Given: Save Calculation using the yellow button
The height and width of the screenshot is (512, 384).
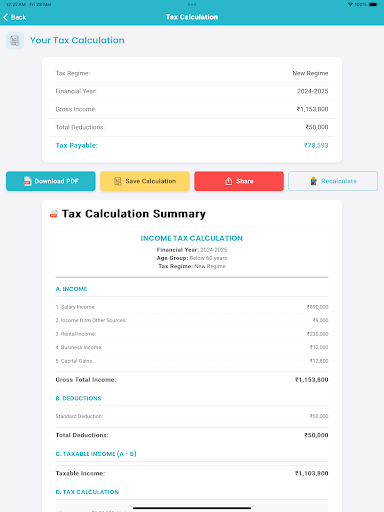Looking at the screenshot, I should click(145, 181).
